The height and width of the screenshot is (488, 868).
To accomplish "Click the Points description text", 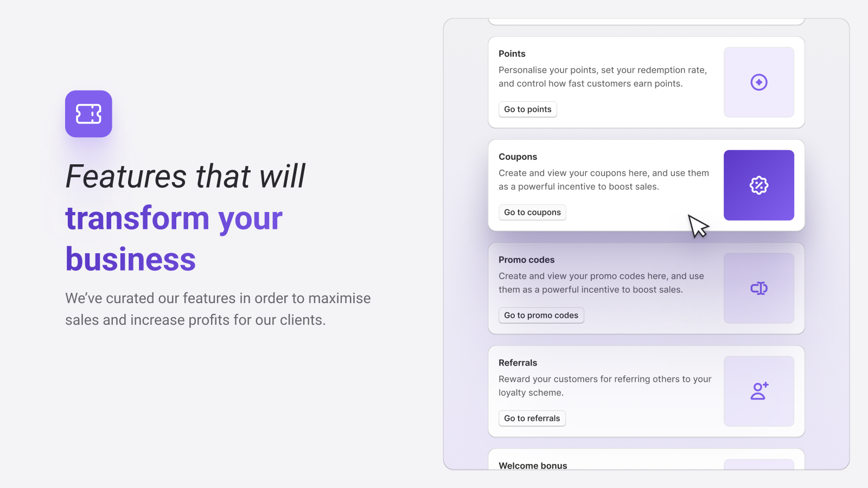I will (603, 77).
